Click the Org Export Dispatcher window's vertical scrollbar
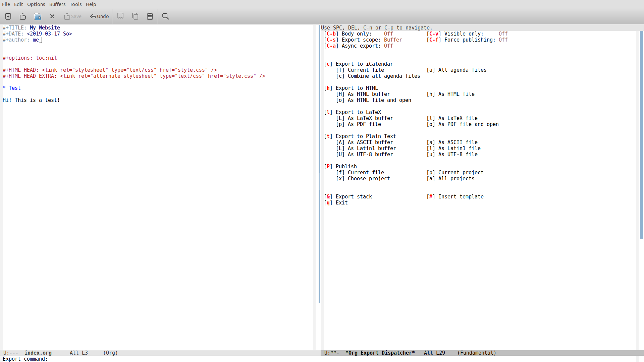The width and height of the screenshot is (644, 362). (641, 134)
